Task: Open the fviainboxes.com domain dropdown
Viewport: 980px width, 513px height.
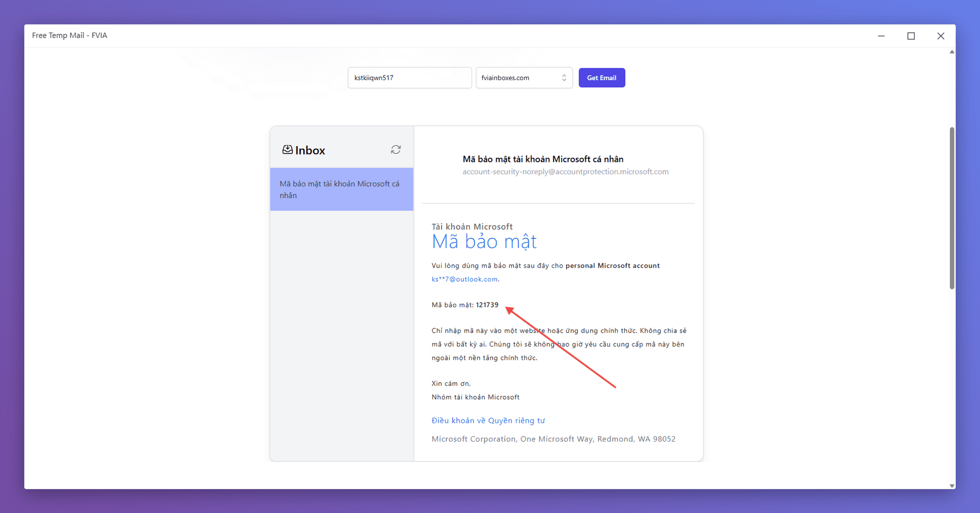Action: [x=524, y=78]
